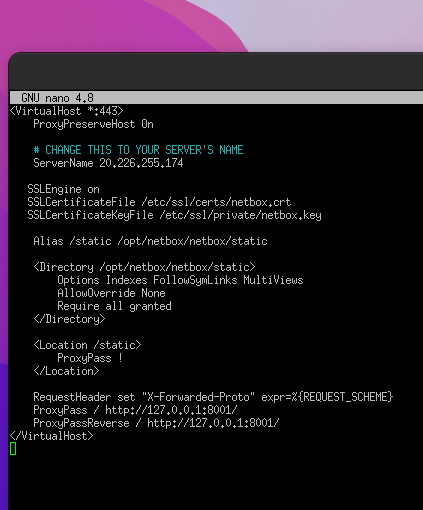Click the ProxyPreserveHost On line
423x510 pixels.
(93, 124)
